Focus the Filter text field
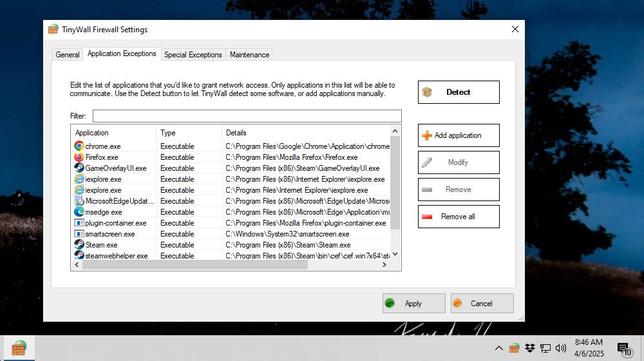This screenshot has width=644, height=361. [247, 116]
